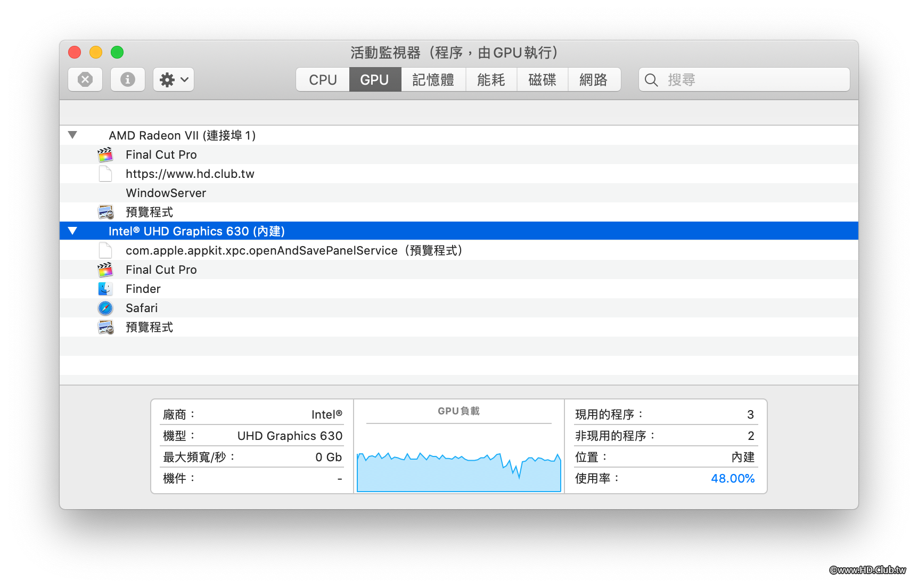Click the 搜尋 search field
The height and width of the screenshot is (588, 918).
point(744,79)
